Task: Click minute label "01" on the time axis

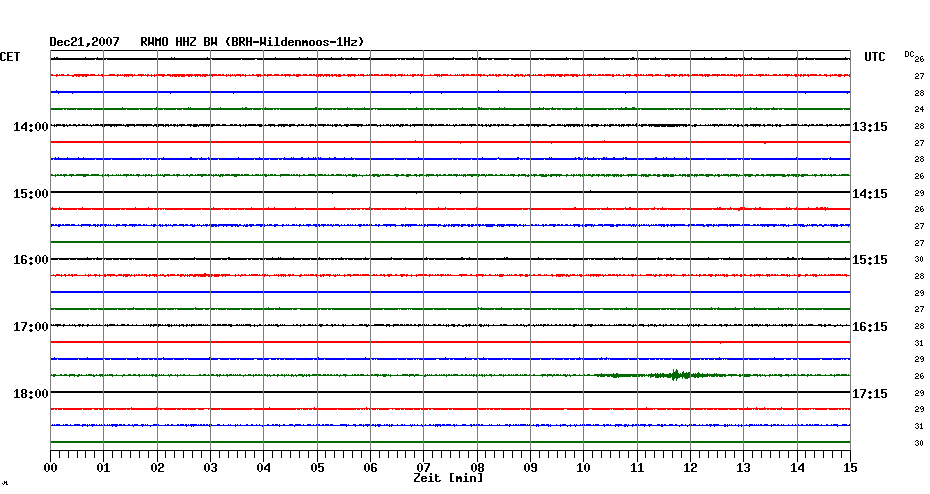Action: pos(104,468)
